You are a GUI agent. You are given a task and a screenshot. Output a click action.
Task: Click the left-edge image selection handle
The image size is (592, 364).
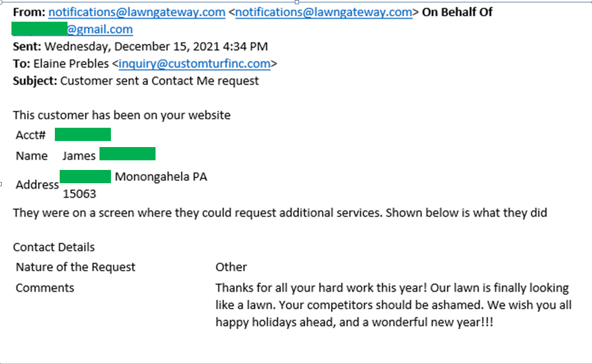tap(2, 183)
